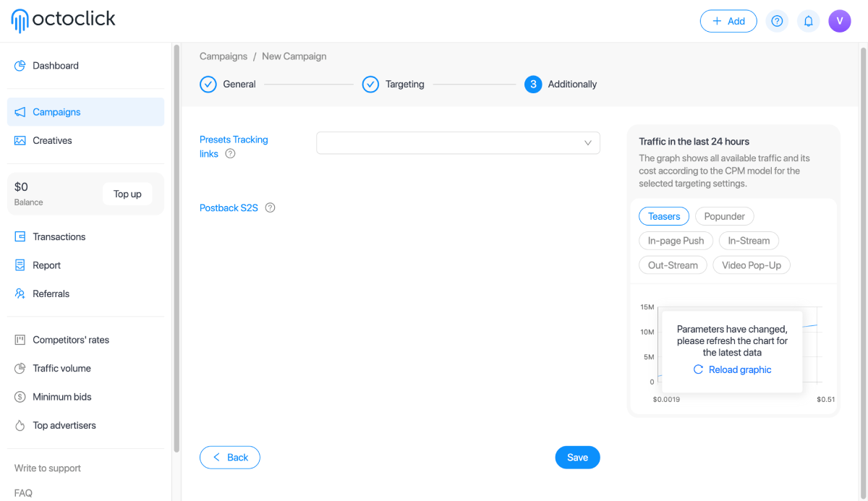The height and width of the screenshot is (501, 868).
Task: Click the Postback S2S label
Action: pyautogui.click(x=229, y=207)
